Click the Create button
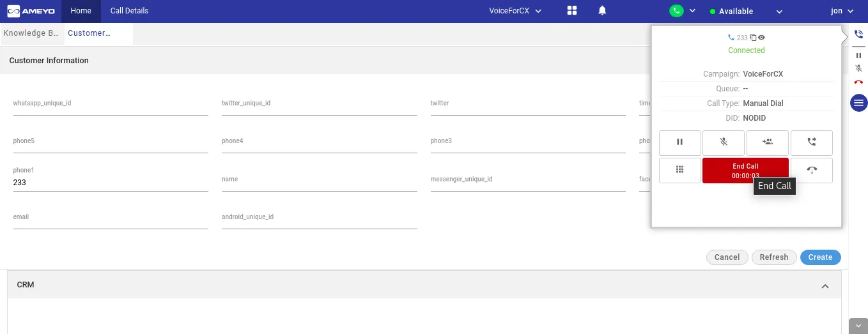The width and height of the screenshot is (868, 334). click(x=820, y=257)
